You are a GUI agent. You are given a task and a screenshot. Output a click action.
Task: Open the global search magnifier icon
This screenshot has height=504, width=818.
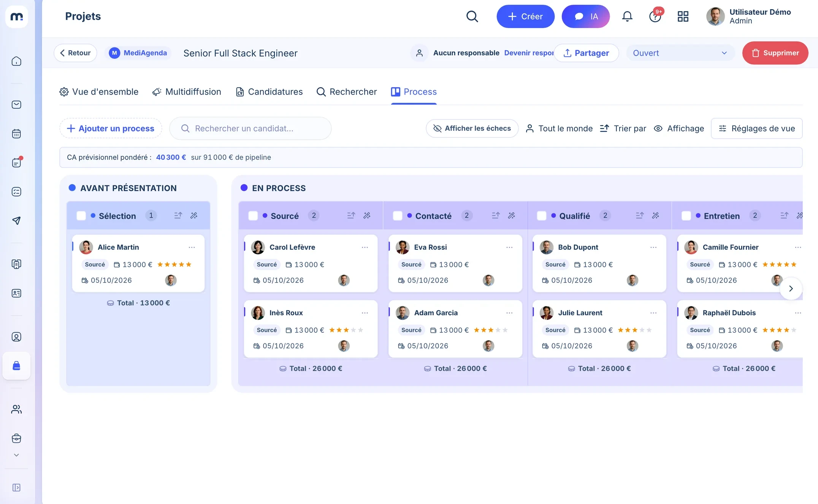[472, 16]
